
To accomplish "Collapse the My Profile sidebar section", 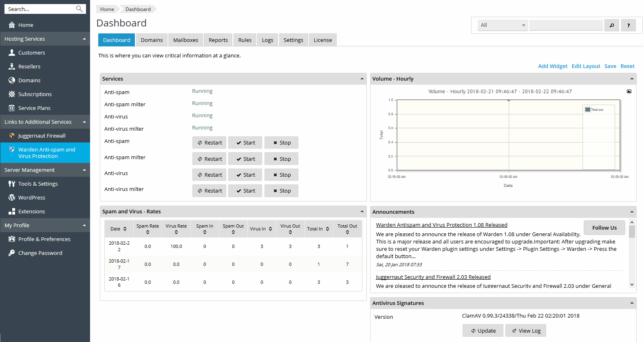I will coord(84,225).
